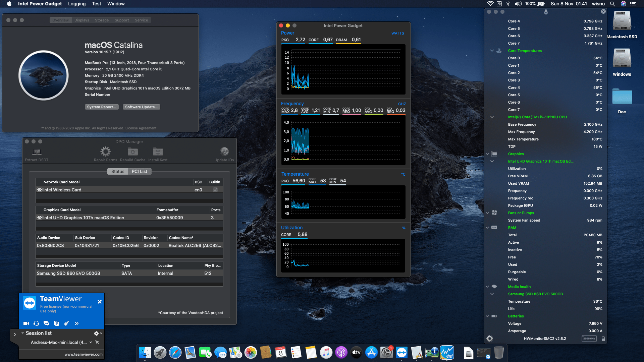Click Rebuild Cache icon in DPCIManager
The image size is (644, 362).
[133, 152]
